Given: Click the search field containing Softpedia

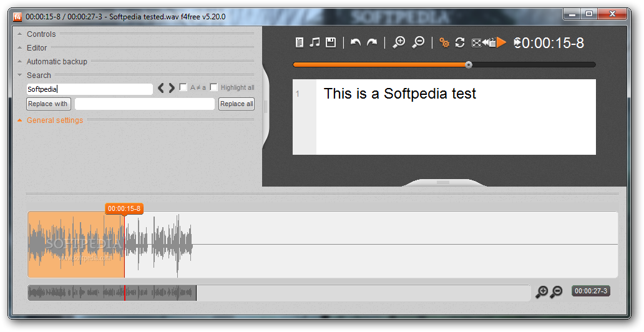Looking at the screenshot, I should (89, 89).
